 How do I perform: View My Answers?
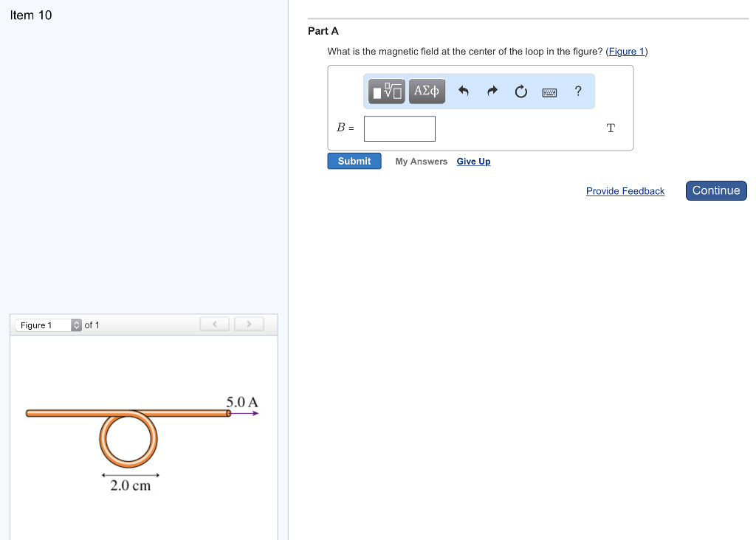coord(421,162)
